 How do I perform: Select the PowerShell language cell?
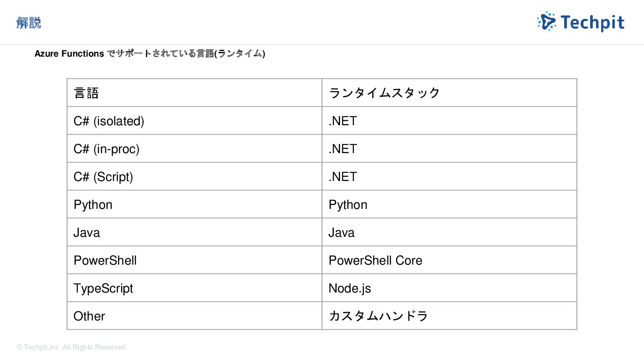pyautogui.click(x=194, y=260)
